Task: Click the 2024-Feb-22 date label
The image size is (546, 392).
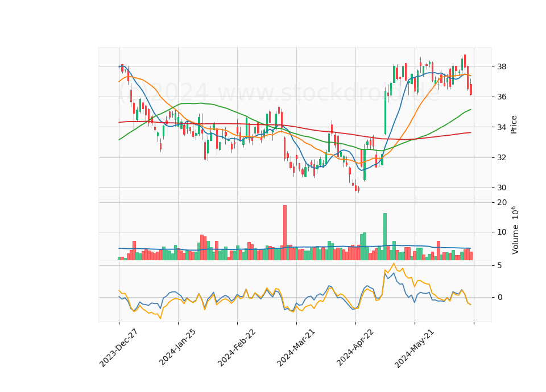Action: (237, 348)
